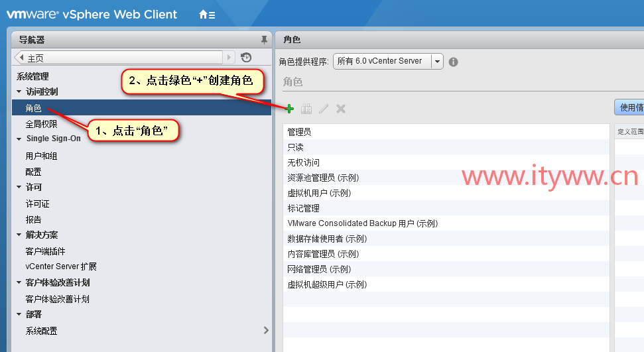Open 用户和组 in navigator
Image resolution: width=644 pixels, height=352 pixels.
[x=42, y=156]
